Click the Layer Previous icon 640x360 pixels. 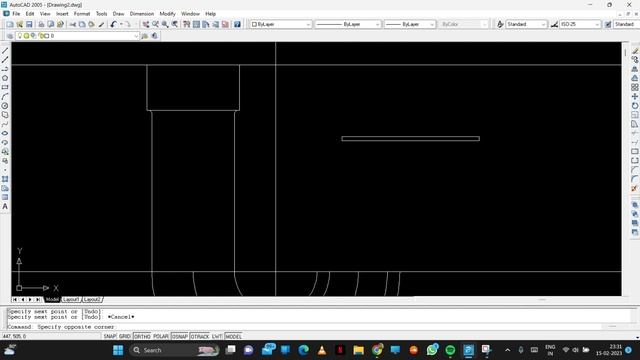click(154, 36)
